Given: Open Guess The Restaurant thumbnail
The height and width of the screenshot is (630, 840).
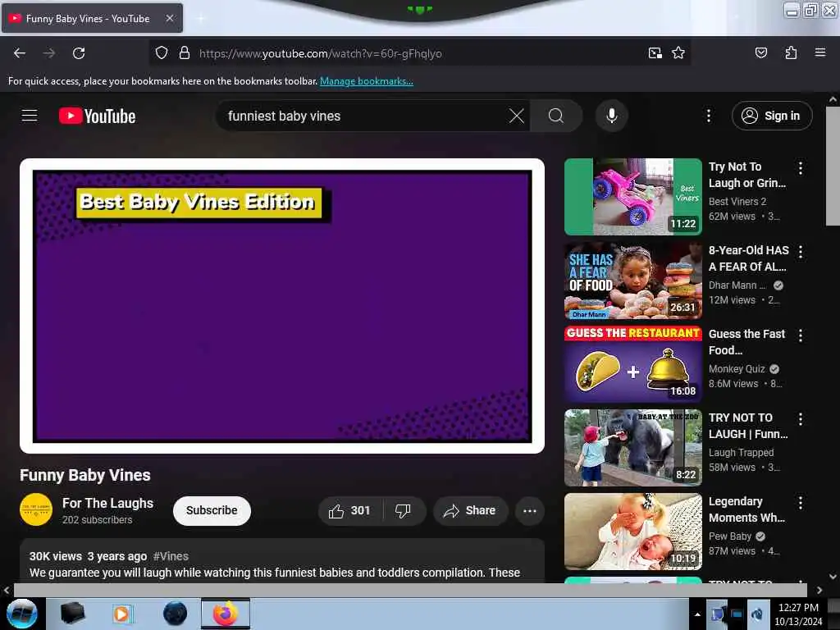Looking at the screenshot, I should (632, 364).
